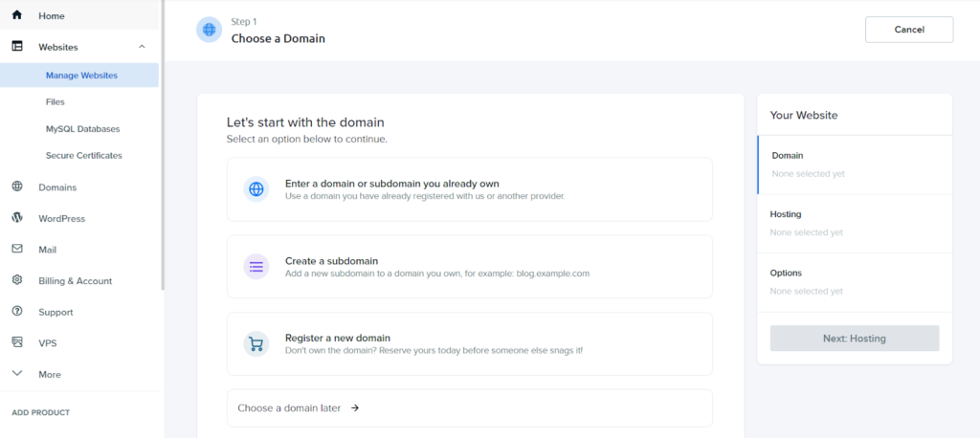980x438 pixels.
Task: Click the Mail envelope icon
Action: pyautogui.click(x=17, y=249)
